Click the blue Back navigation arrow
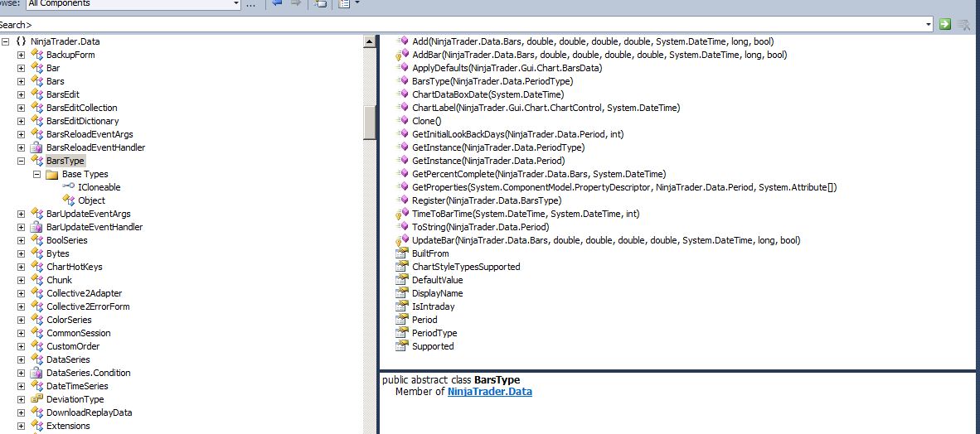 point(278,4)
